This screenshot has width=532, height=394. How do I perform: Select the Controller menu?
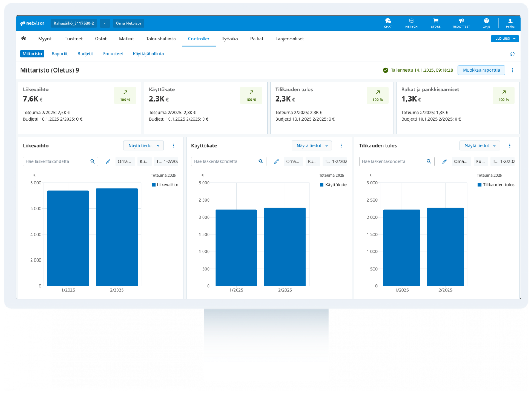tap(199, 39)
